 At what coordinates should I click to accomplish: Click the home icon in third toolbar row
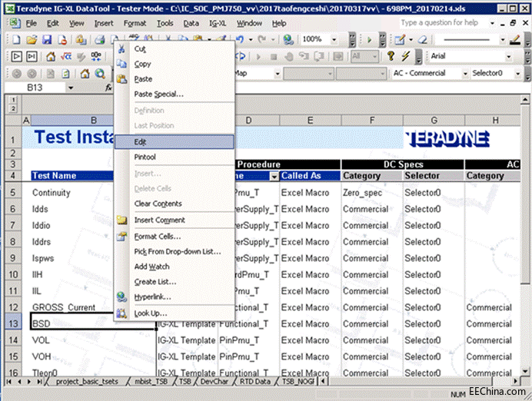[85, 73]
